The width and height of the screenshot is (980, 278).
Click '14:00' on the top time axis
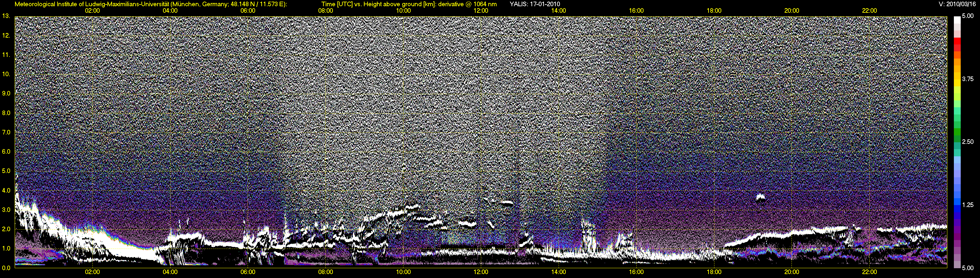559,11
